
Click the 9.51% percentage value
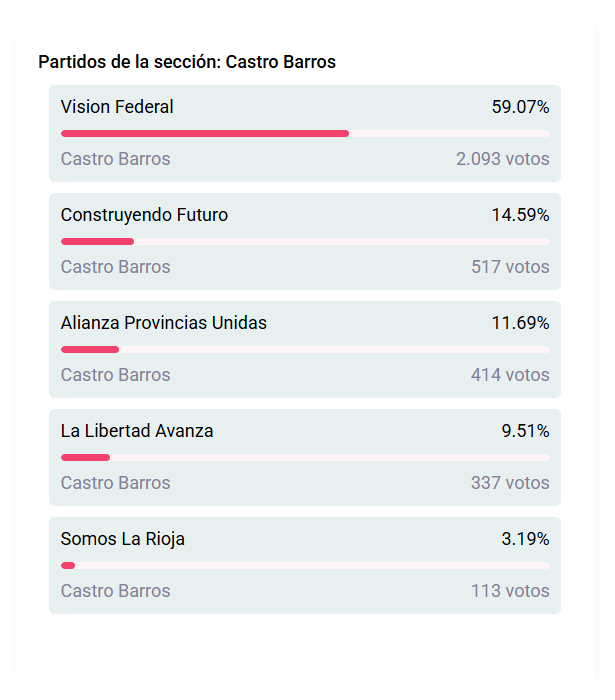(x=525, y=431)
